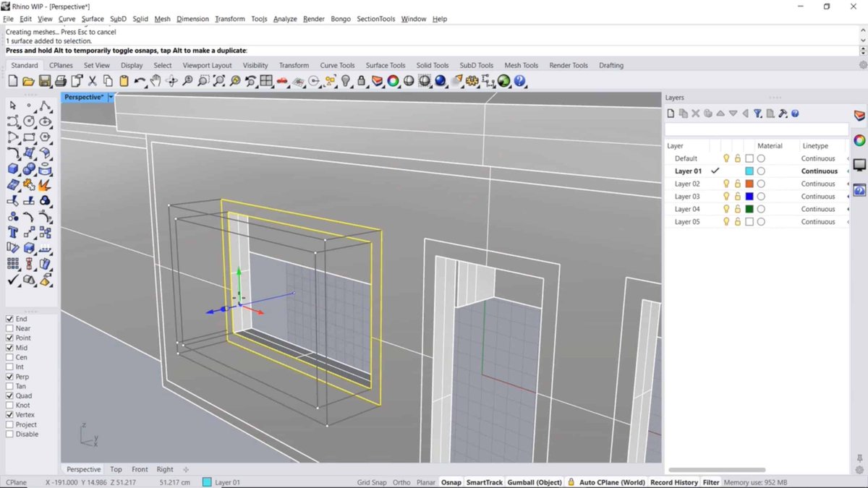Image resolution: width=868 pixels, height=488 pixels.
Task: Select the Pan tool in the top toolbar
Action: click(156, 81)
